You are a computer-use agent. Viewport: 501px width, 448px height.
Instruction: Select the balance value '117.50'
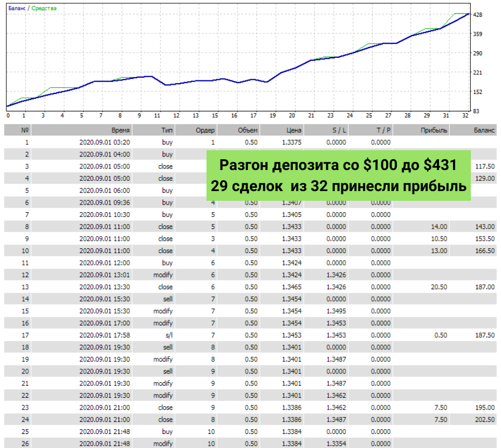point(485,167)
